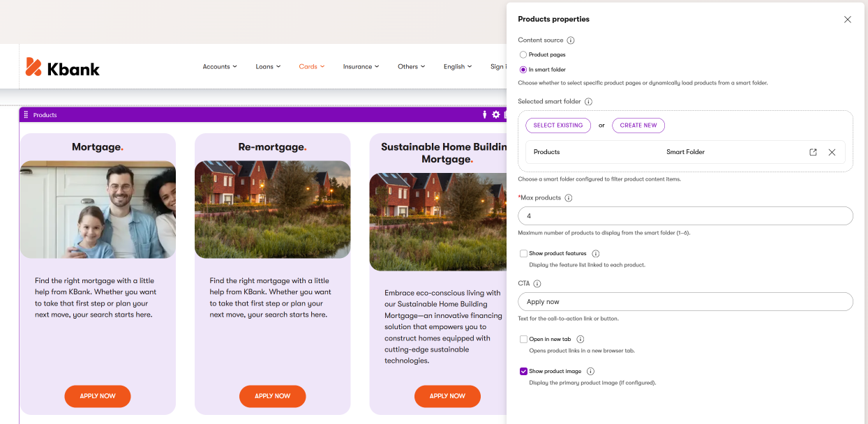Viewport: 868px width, 424px height.
Task: Remove the selected Products smart folder
Action: click(x=832, y=152)
